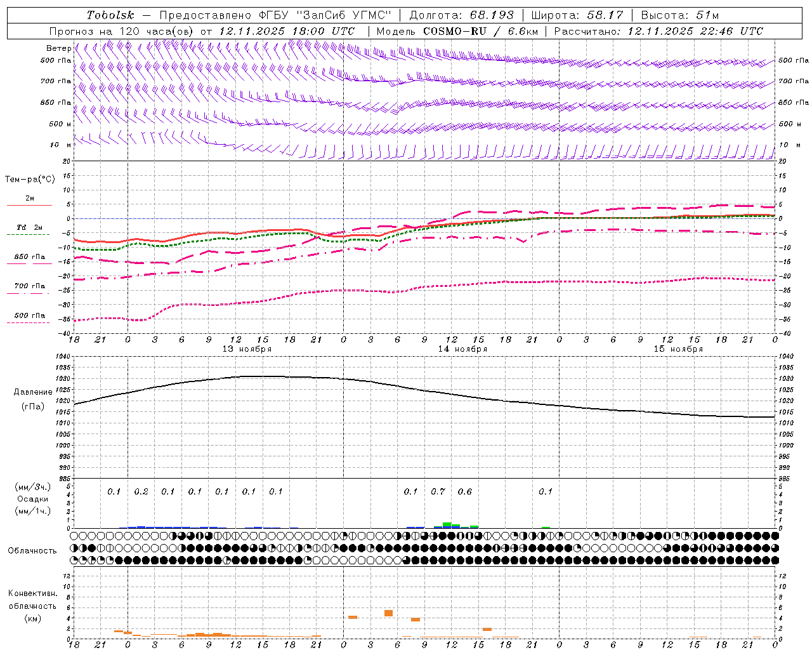812x650 pixels.
Task: Click the "15 ноября" date label
Action: 678,349
